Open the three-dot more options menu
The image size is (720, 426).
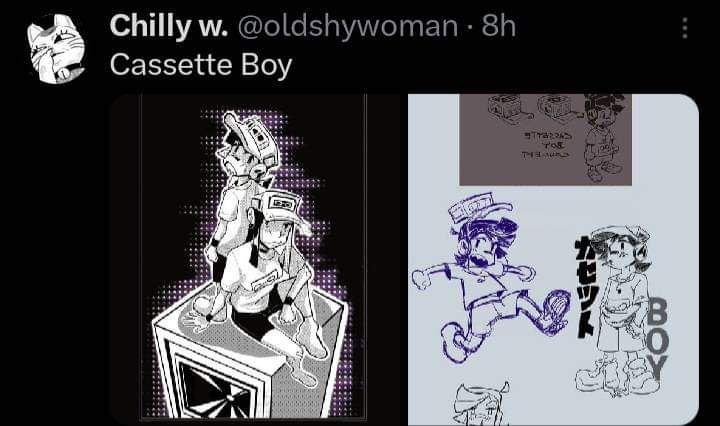(685, 28)
